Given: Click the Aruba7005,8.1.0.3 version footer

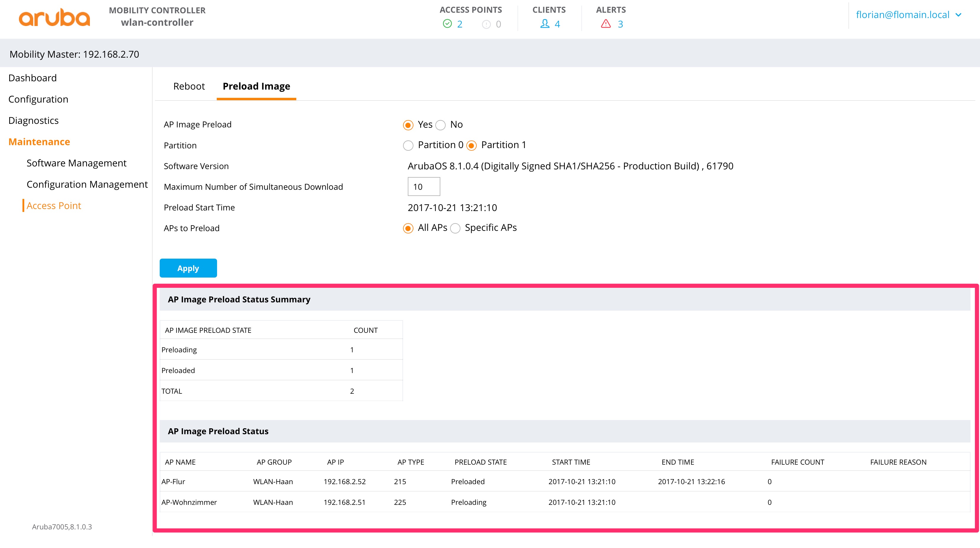Looking at the screenshot, I should tap(62, 527).
